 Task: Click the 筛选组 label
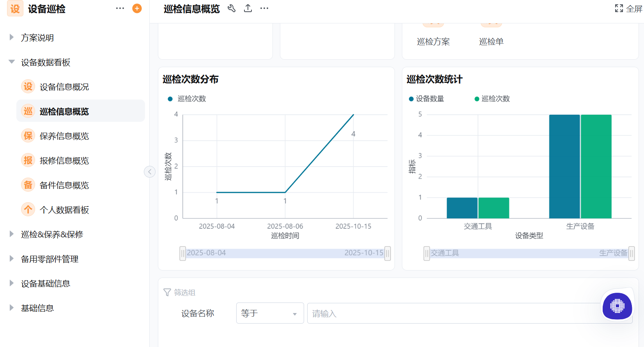coord(185,292)
